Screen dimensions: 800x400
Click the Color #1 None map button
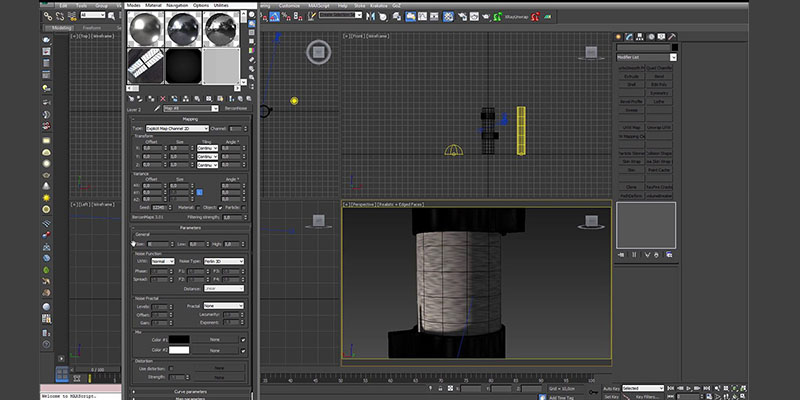(x=215, y=339)
